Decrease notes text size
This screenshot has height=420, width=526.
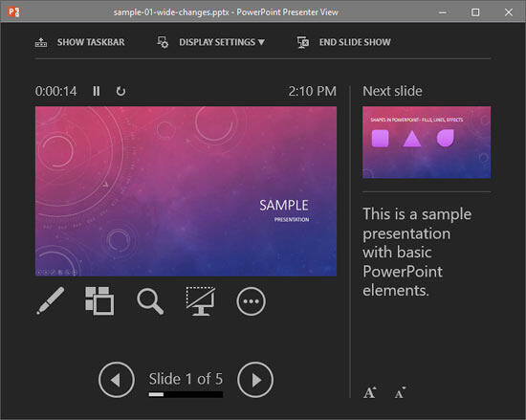coord(400,392)
